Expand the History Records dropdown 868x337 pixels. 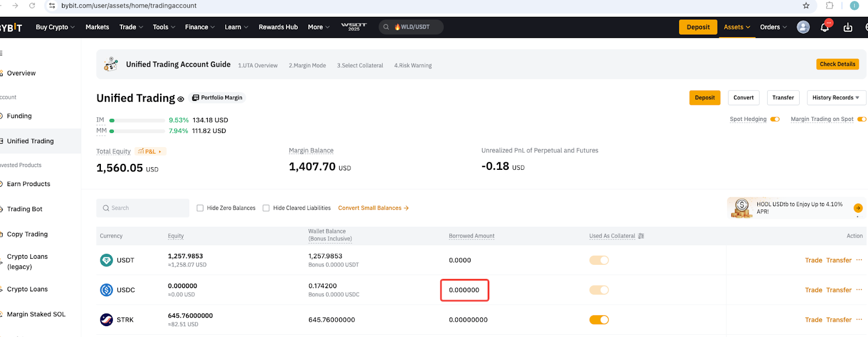(835, 98)
